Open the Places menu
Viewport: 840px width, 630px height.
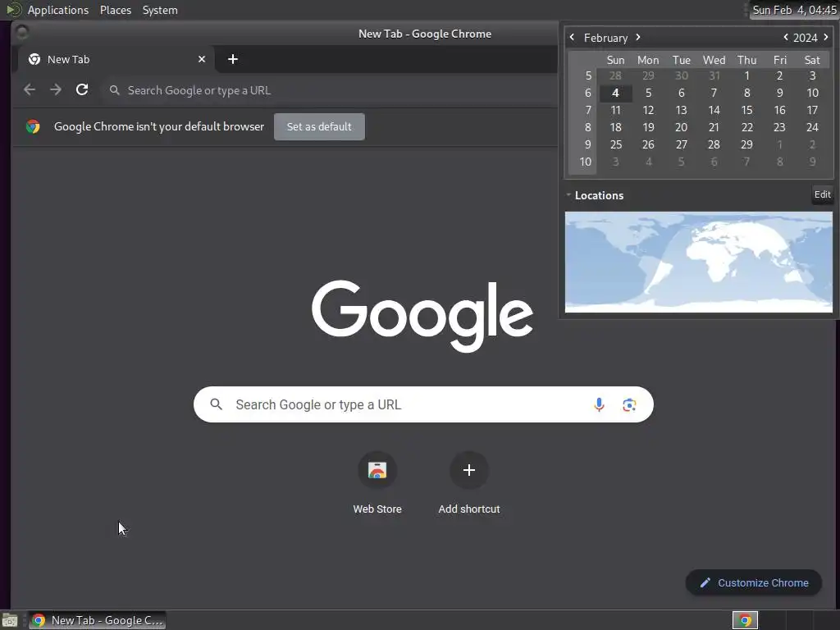point(115,10)
